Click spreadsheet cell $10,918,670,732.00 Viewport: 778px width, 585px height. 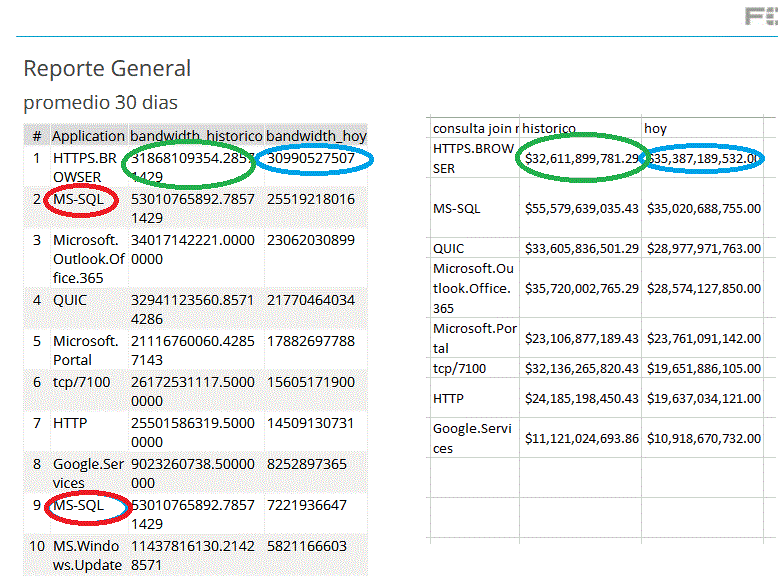click(x=704, y=439)
